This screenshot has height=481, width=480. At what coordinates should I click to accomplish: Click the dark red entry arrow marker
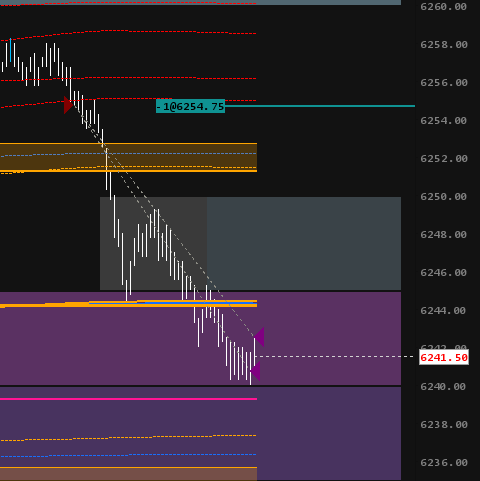point(69,105)
